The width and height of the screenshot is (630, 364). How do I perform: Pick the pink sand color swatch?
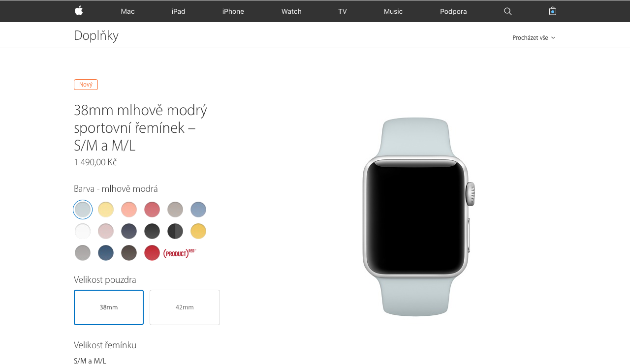click(106, 231)
